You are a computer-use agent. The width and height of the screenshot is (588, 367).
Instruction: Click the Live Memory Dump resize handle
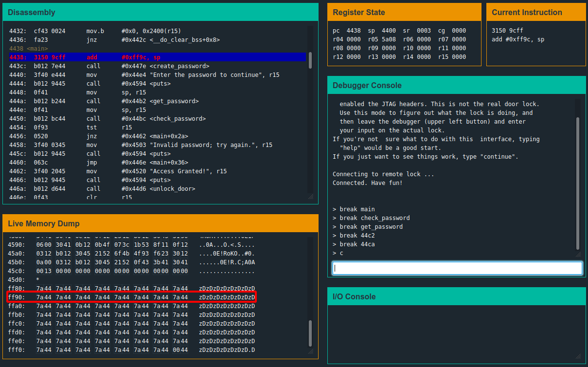click(x=310, y=351)
